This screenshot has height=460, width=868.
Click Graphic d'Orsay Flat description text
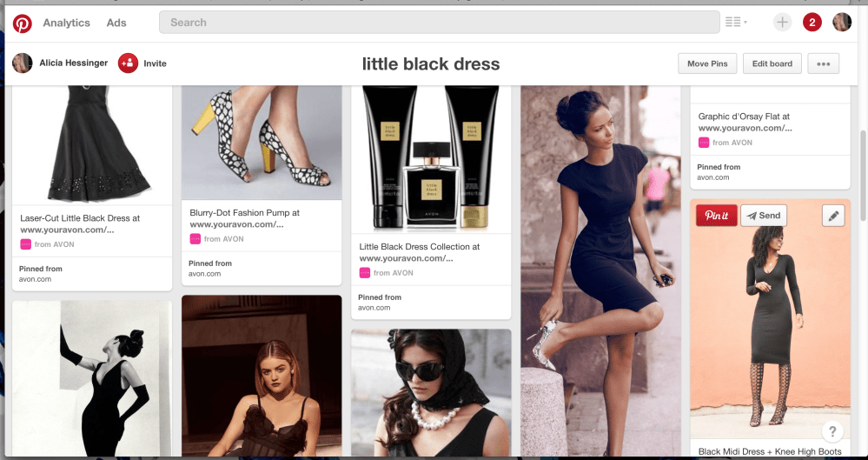[x=745, y=122]
